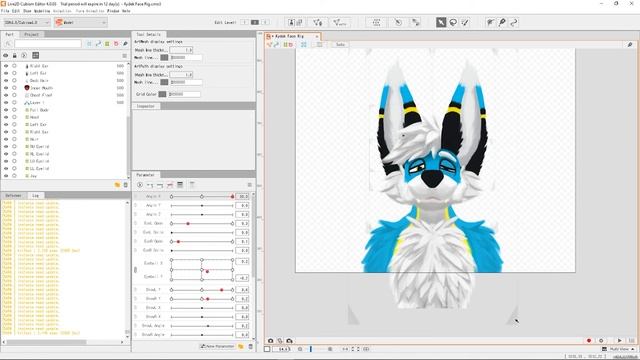
Task: Click the Grid Color swatch
Action: [162, 94]
